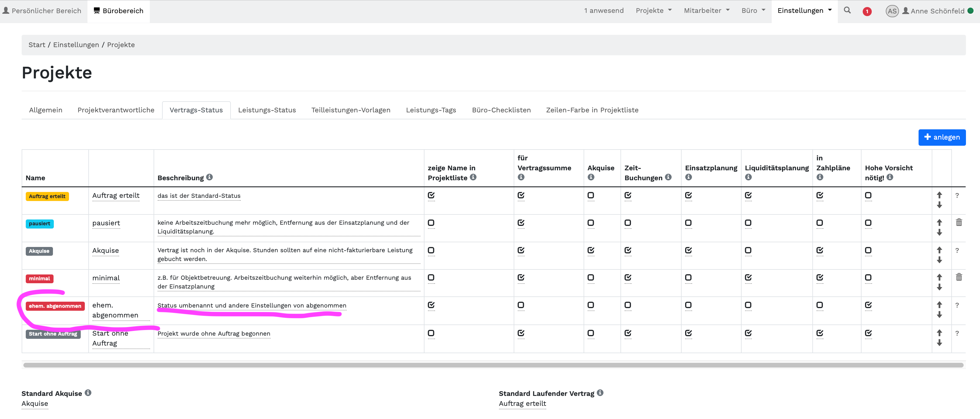Click info icon under Einsatzplanung header

pyautogui.click(x=688, y=177)
